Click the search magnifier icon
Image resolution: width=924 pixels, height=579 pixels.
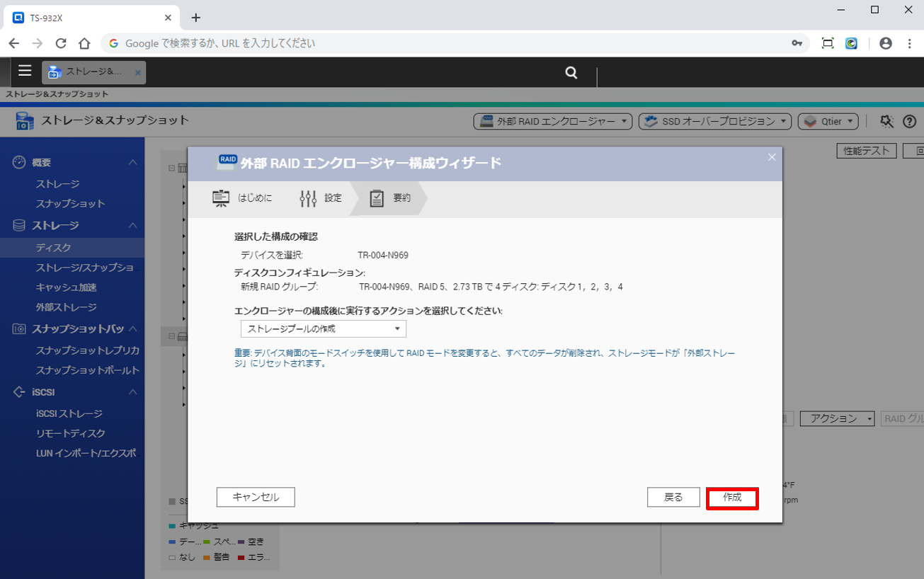point(571,72)
